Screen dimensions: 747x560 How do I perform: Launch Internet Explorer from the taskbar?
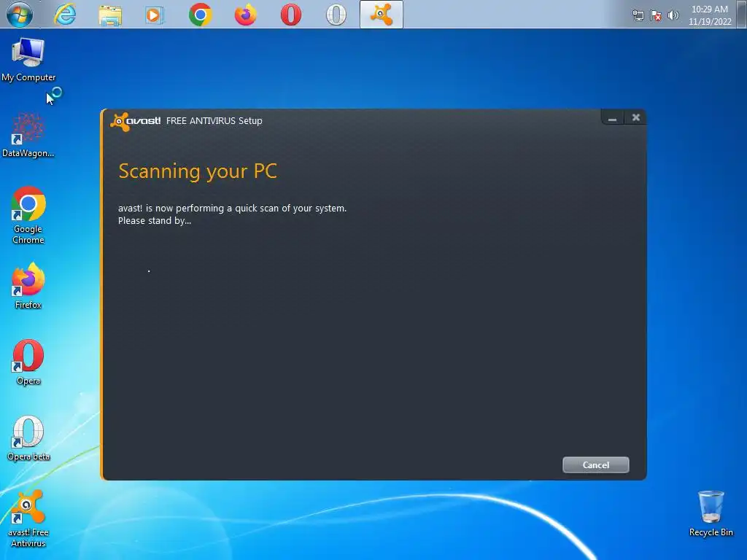[65, 15]
